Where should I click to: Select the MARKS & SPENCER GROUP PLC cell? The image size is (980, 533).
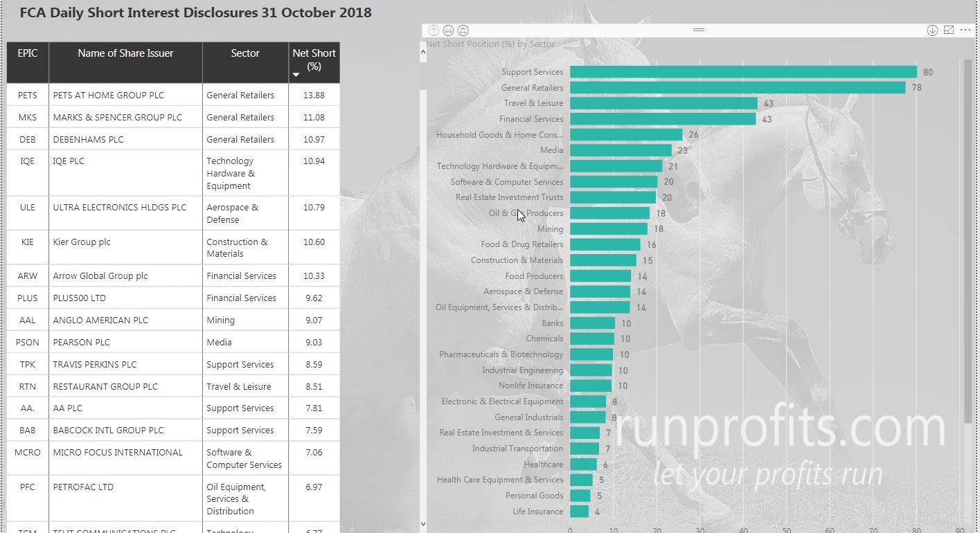117,118
